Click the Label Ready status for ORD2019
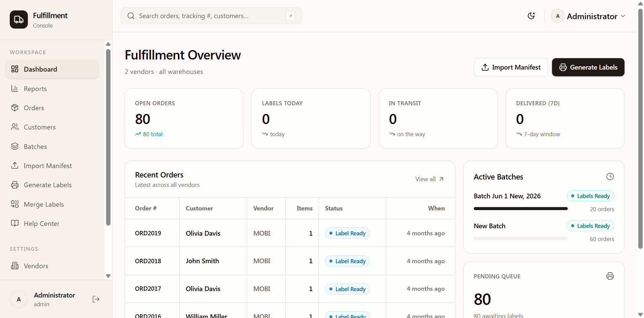Image resolution: width=644 pixels, height=318 pixels. click(x=347, y=233)
